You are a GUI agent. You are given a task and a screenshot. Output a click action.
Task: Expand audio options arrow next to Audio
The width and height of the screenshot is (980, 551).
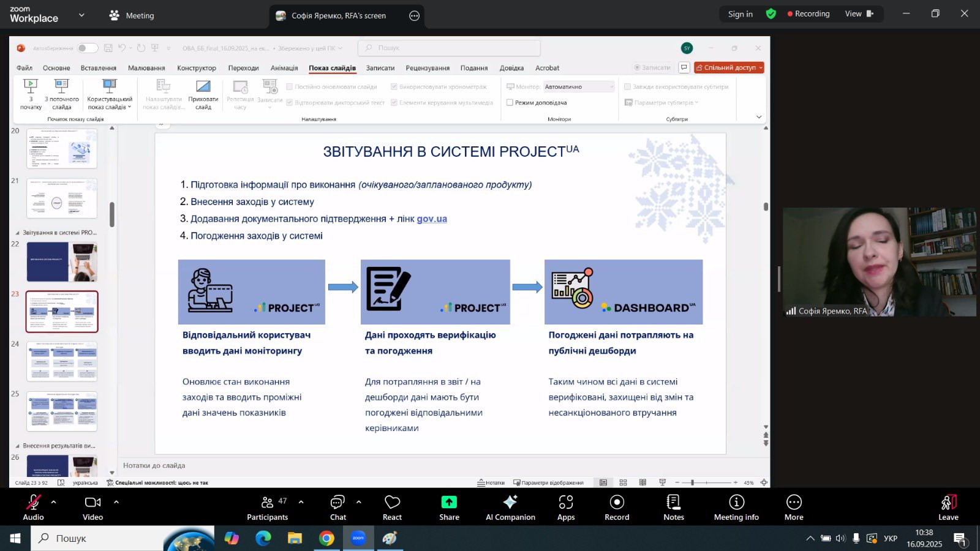(x=53, y=502)
